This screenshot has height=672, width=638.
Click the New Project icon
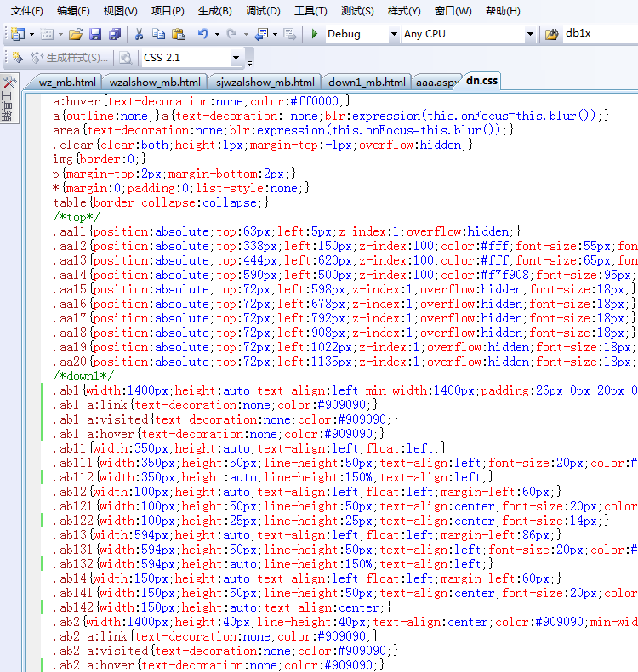point(18,34)
